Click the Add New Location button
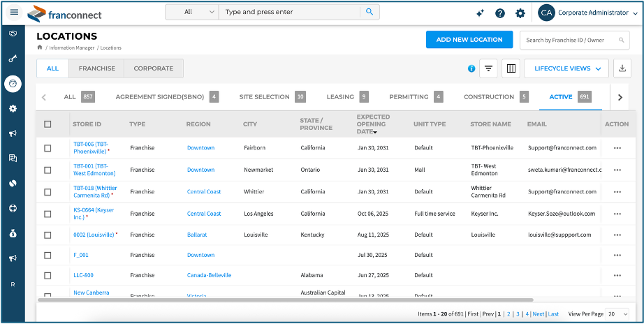Viewport: 644px width, 324px height. [469, 40]
